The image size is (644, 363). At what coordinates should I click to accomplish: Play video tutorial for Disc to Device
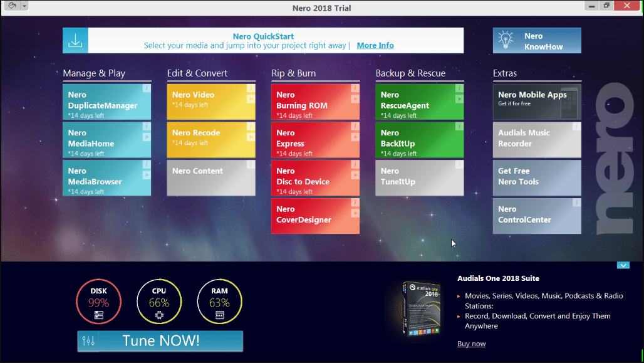click(355, 175)
